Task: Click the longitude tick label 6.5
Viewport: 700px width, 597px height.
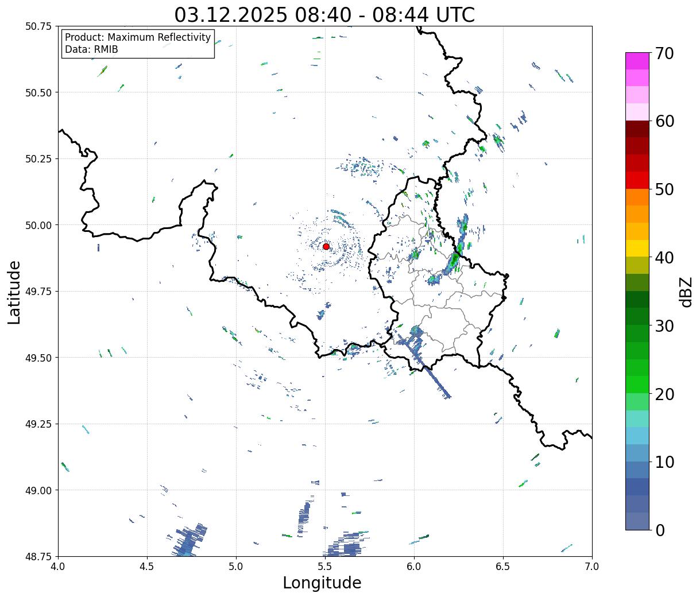Action: [x=503, y=567]
